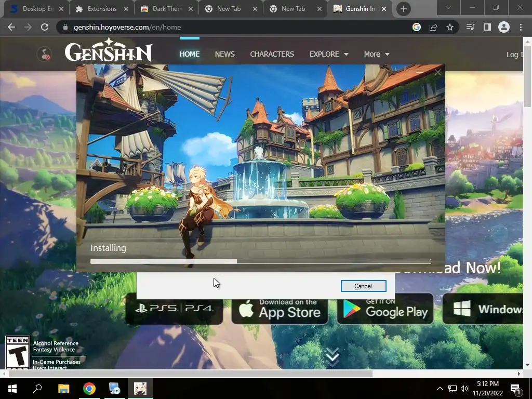This screenshot has width=532, height=399.
Task: Click the TEEN ESRB rating badge
Action: pyautogui.click(x=18, y=353)
